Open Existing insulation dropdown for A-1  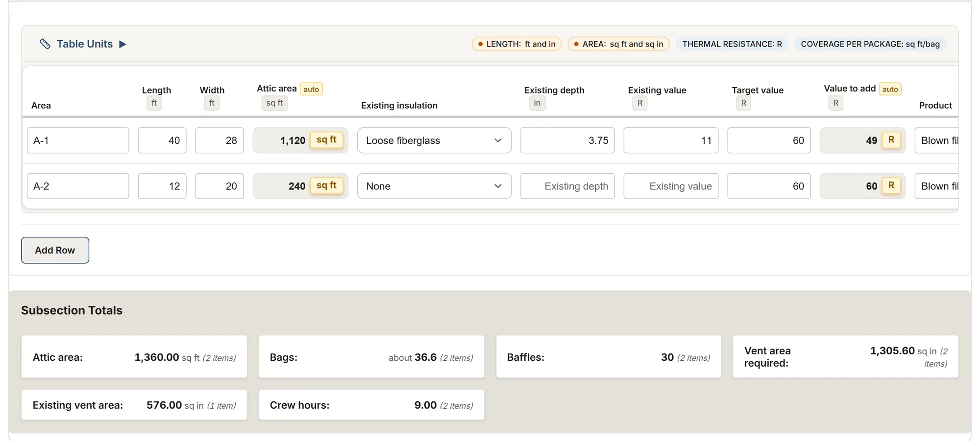click(434, 140)
